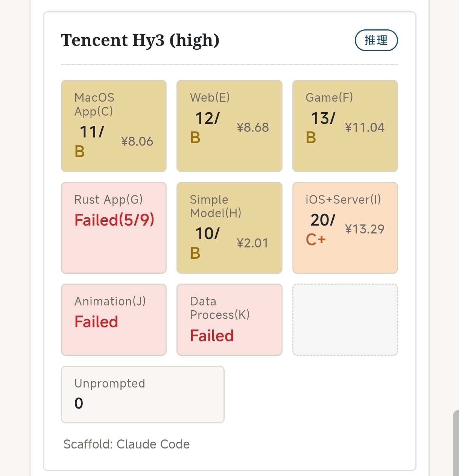Image resolution: width=459 pixels, height=476 pixels.
Task: Open the MacOS App(C) result card
Action: (114, 126)
